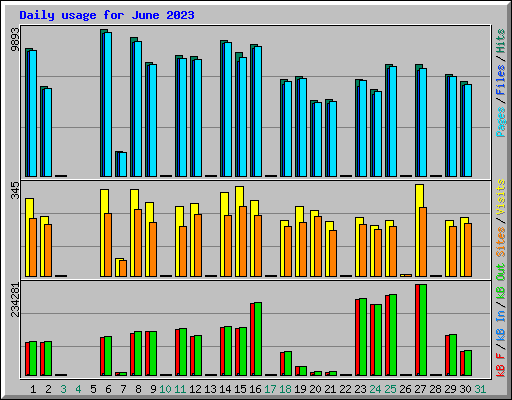The image size is (512, 400).
Task: Click the day 26 tiny orange bar
Action: click(408, 275)
